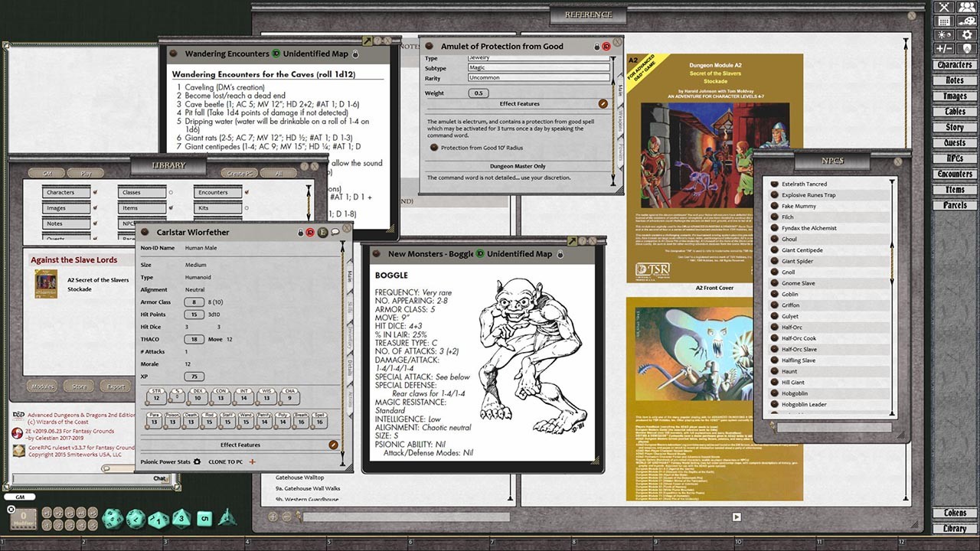Click the Psionic Power Stats gear on Carlstar sheet
Screen dimensions: 980x551
click(x=197, y=460)
